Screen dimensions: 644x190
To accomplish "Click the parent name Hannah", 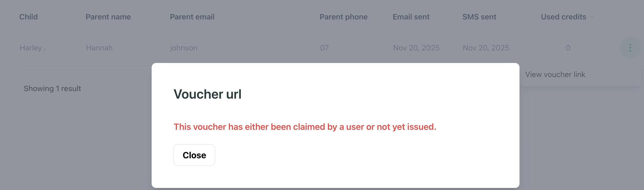I will pos(99,48).
